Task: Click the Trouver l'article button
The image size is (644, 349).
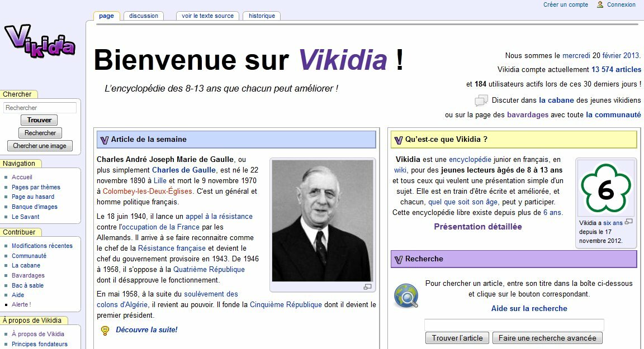Action: [457, 338]
